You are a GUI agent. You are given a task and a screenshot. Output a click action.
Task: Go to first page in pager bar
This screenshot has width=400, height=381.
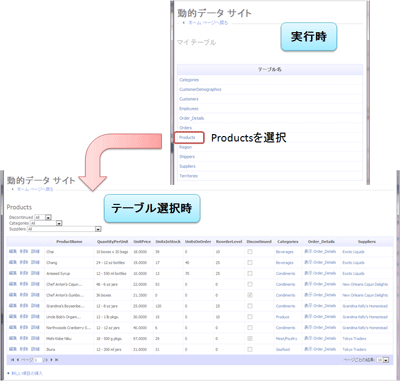tap(12, 360)
